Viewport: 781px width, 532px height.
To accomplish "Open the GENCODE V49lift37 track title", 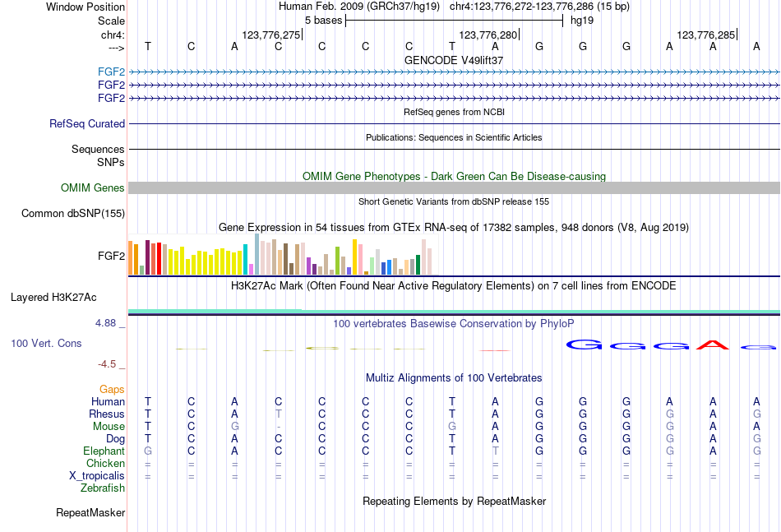I will 454,60.
